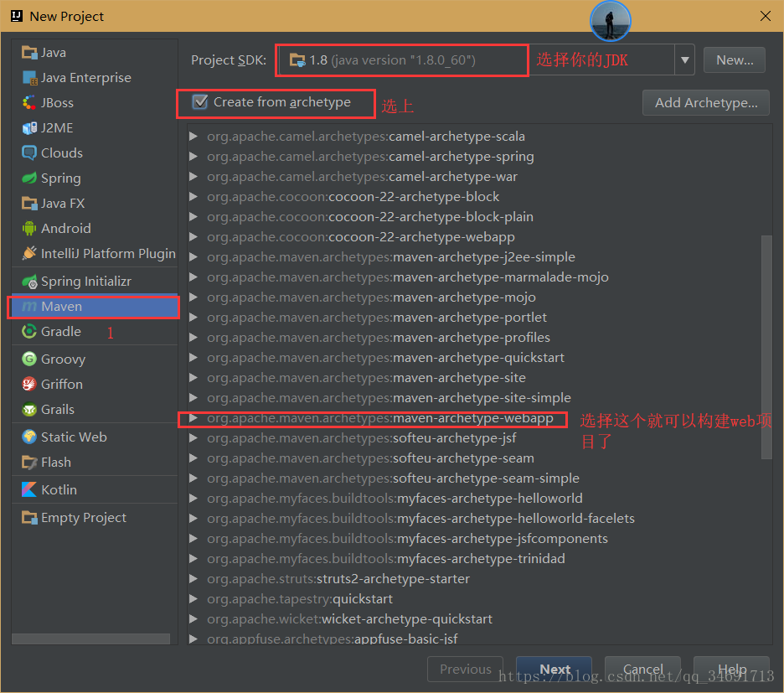Viewport: 784px width, 693px height.
Task: Click the Previous button
Action: pos(465,669)
